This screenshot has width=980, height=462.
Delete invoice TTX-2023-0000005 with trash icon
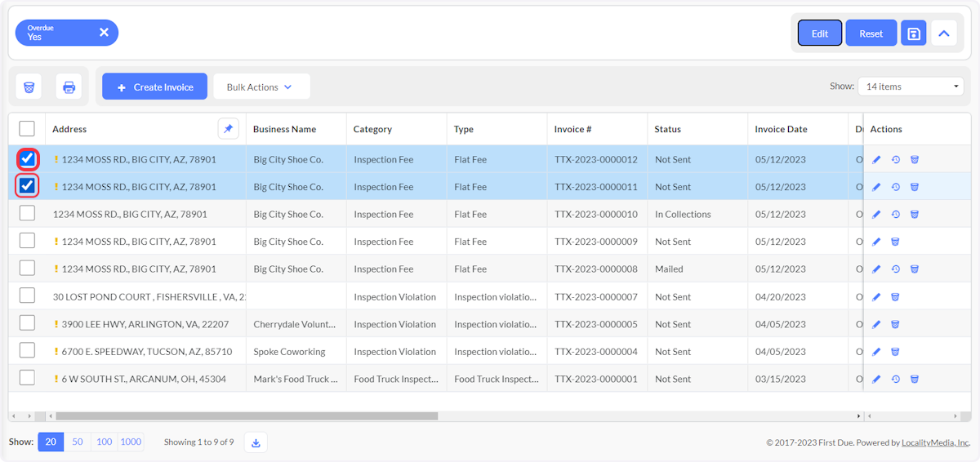tap(895, 324)
